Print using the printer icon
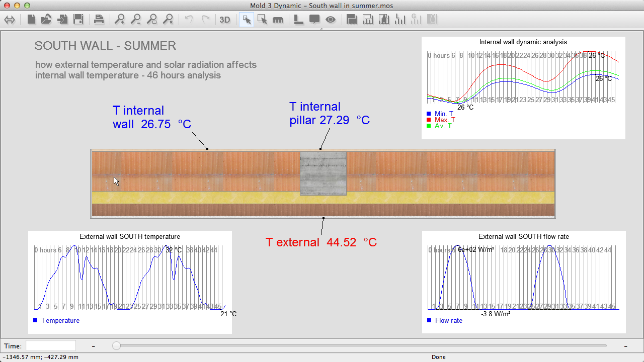The image size is (644, 362). (x=99, y=20)
